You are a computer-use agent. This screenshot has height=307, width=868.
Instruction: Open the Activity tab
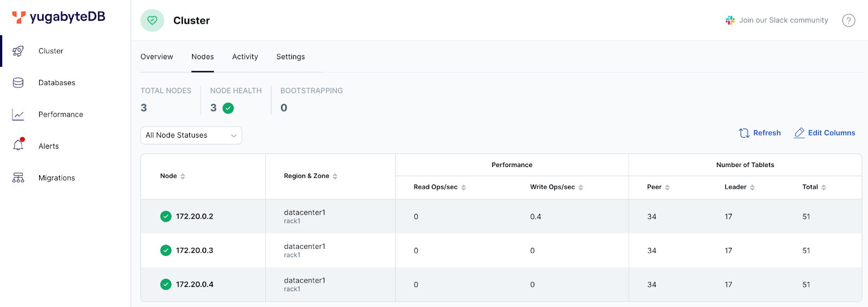click(x=245, y=57)
